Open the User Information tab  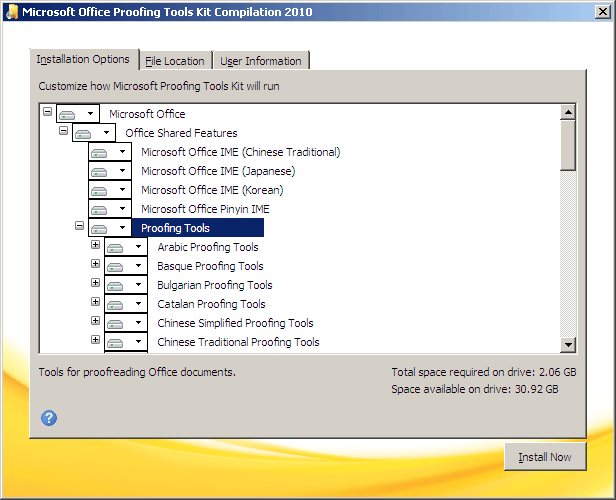click(x=261, y=61)
